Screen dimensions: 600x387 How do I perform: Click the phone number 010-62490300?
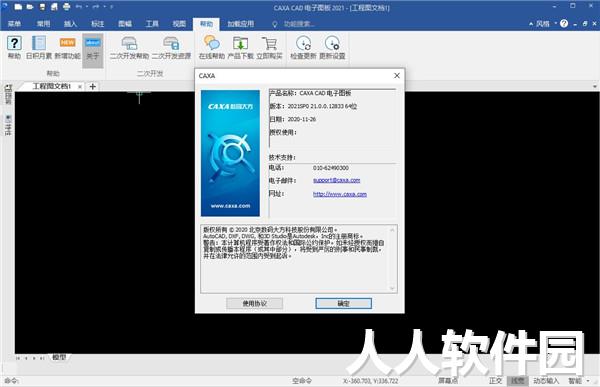(x=331, y=168)
